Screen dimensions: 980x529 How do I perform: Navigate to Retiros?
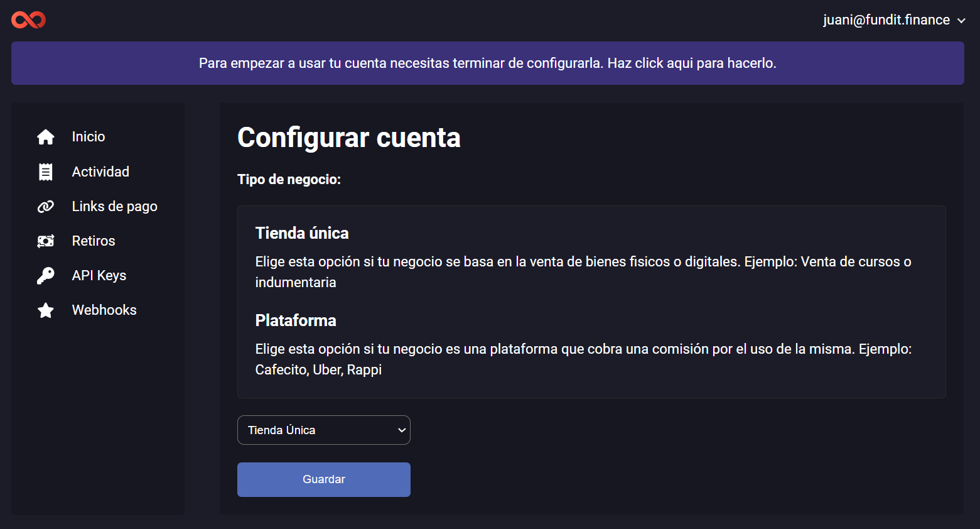(94, 241)
